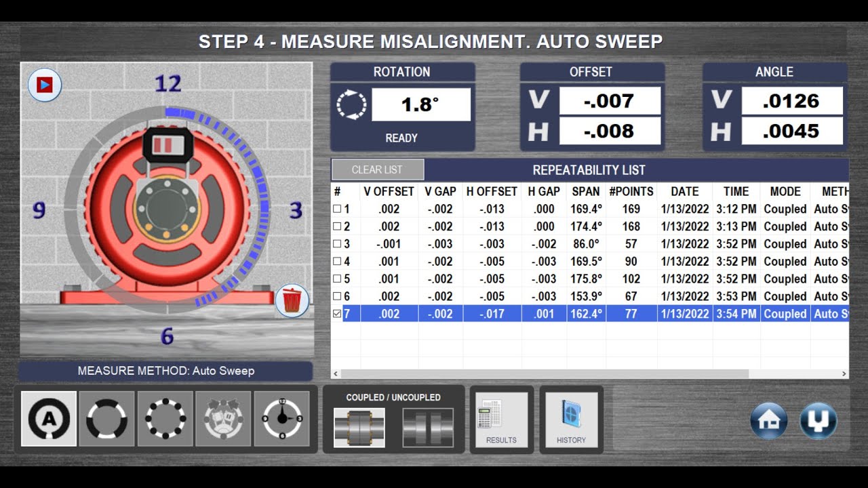This screenshot has height=488, width=868.
Task: Click the 3:52 PM time in row 4
Action: 736,262
